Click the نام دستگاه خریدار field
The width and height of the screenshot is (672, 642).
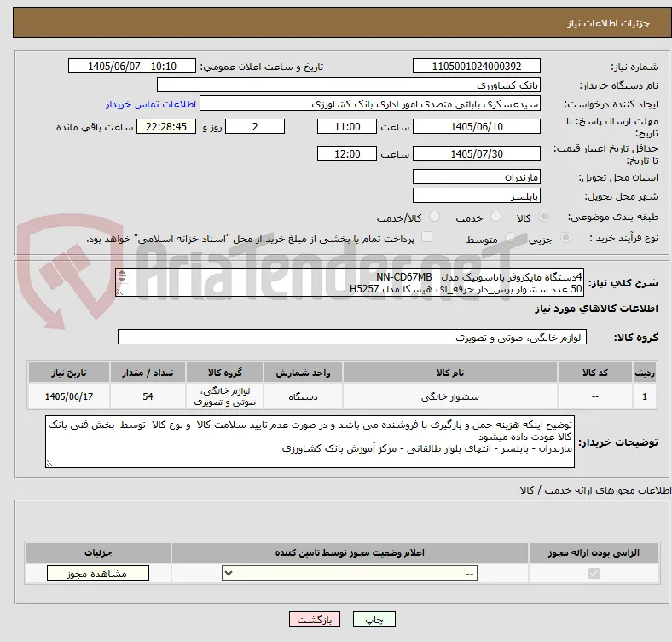click(x=349, y=85)
